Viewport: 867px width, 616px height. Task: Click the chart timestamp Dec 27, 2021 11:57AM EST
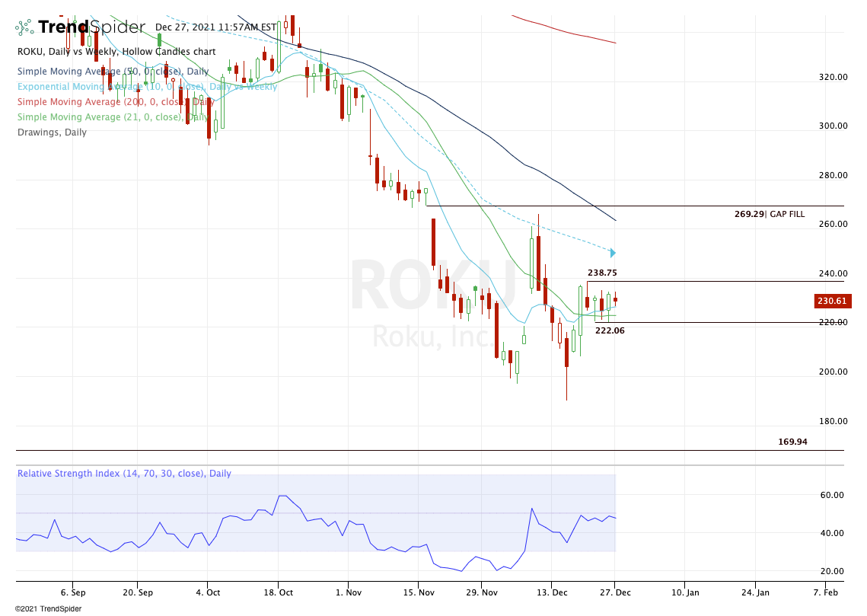click(x=215, y=27)
